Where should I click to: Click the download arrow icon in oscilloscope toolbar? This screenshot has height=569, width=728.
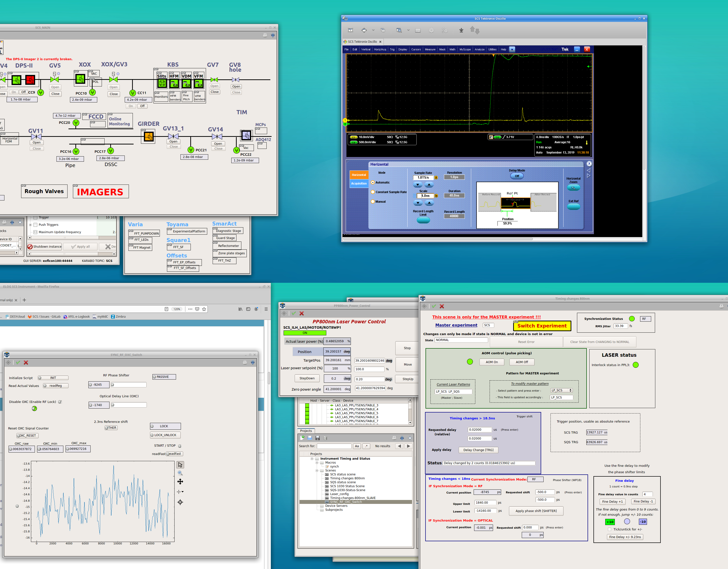[x=461, y=30]
